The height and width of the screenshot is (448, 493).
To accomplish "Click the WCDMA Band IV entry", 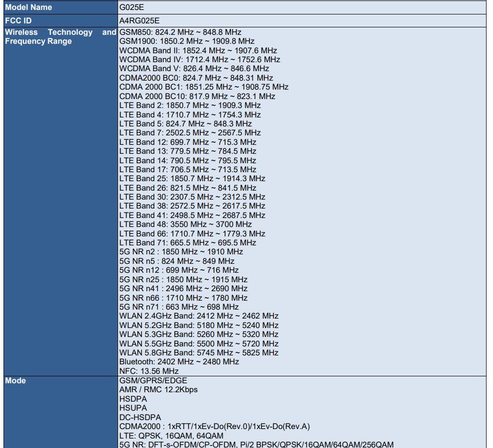I will pyautogui.click(x=200, y=60).
